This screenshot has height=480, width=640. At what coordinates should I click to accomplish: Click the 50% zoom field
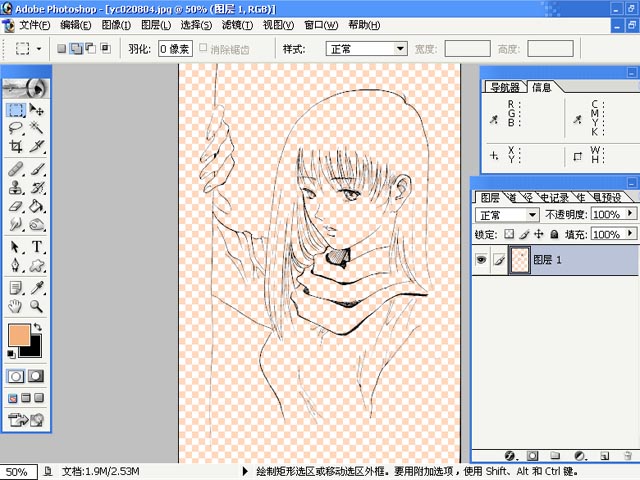[18, 472]
